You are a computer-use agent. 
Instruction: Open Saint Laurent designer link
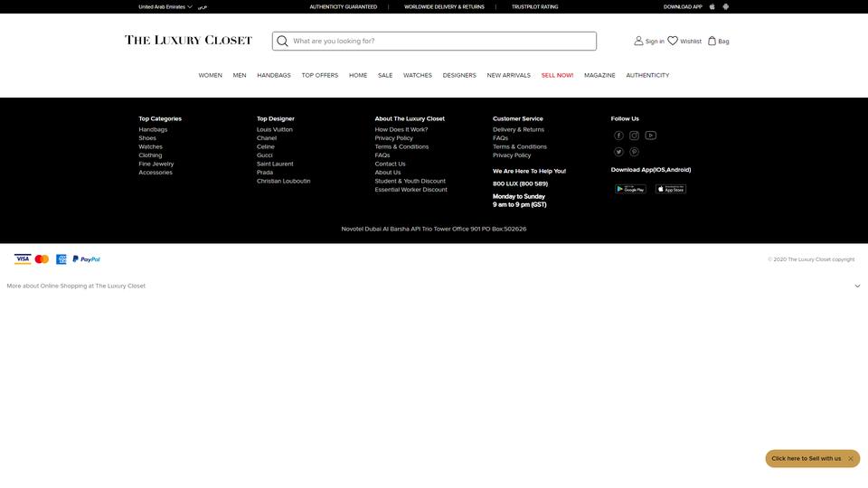pos(275,164)
